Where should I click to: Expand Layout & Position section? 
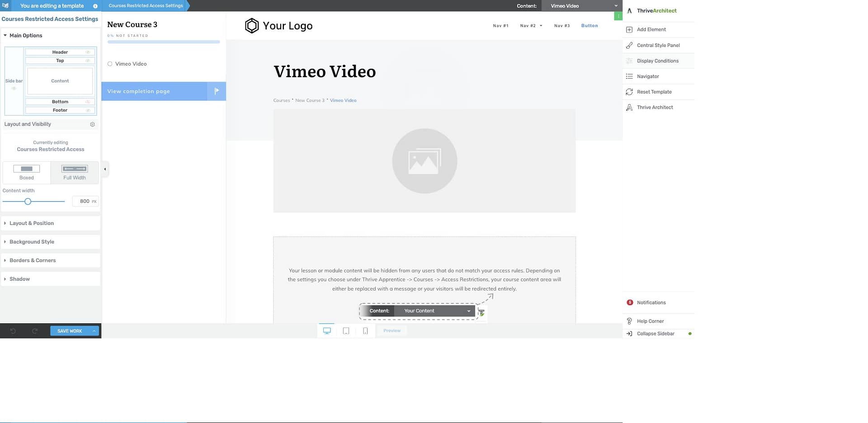coord(51,223)
